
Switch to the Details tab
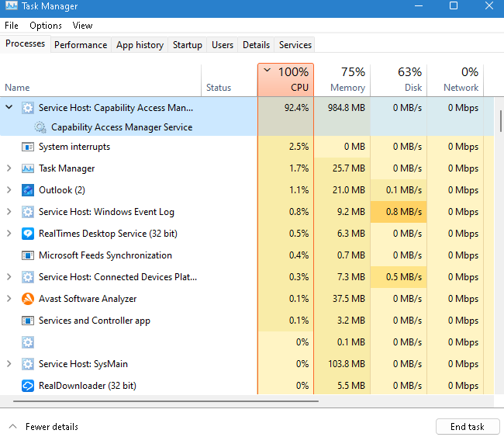click(256, 45)
